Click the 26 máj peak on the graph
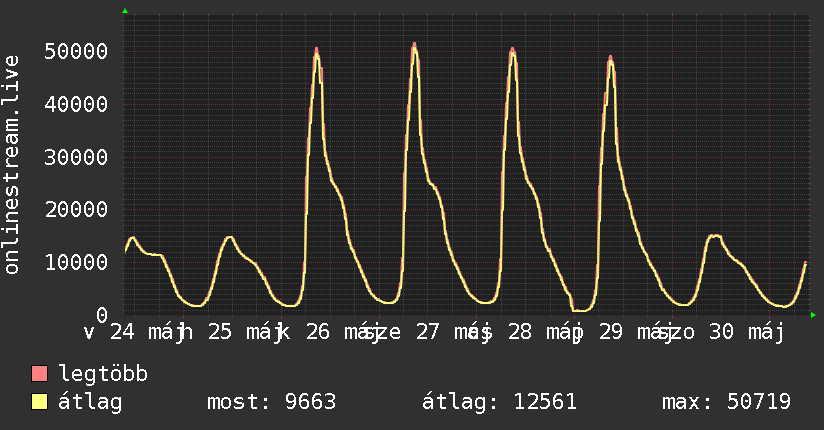The width and height of the screenshot is (824, 430). coord(316,49)
